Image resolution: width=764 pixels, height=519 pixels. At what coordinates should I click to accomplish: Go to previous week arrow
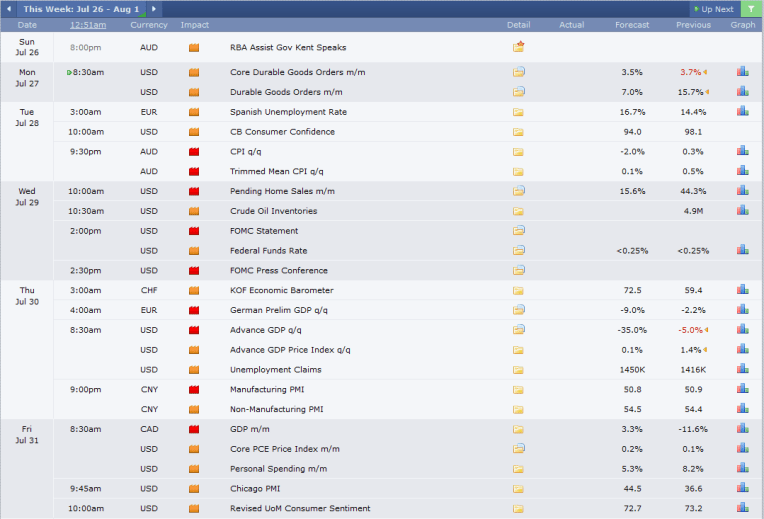point(9,9)
